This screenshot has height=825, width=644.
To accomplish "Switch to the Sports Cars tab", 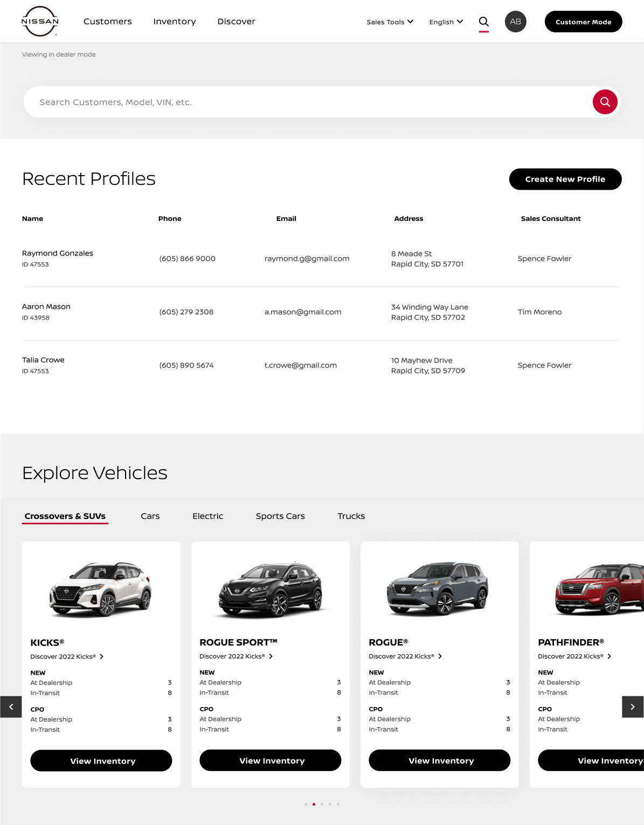I will [x=280, y=516].
